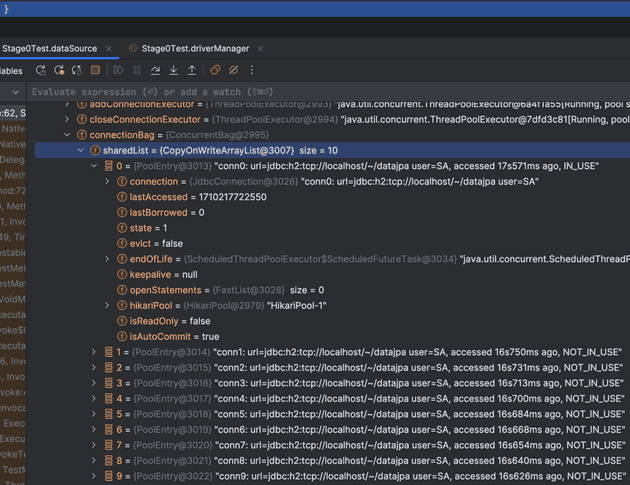Expand the hikariPool field node
Screen dimensions: 630x485
pos(107,306)
